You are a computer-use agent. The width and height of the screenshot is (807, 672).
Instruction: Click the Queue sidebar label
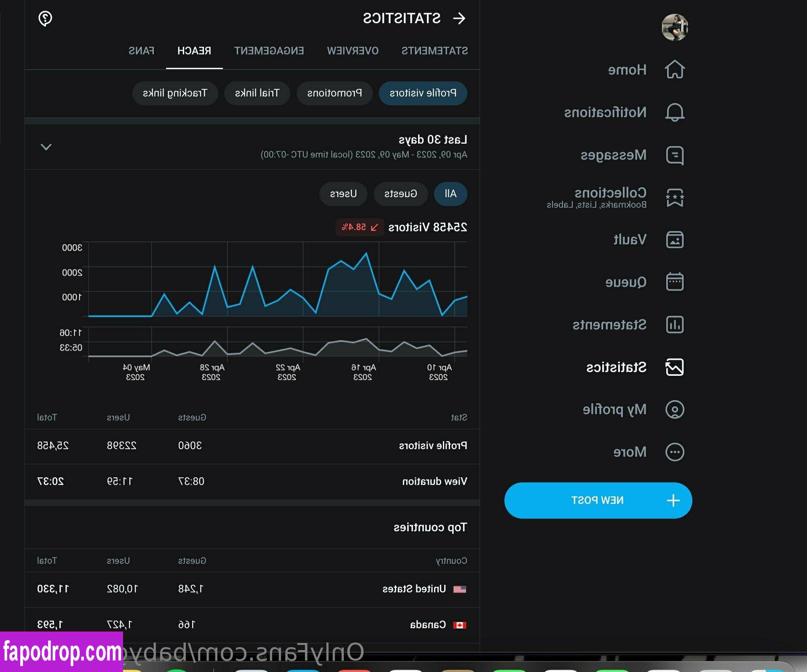pos(626,281)
